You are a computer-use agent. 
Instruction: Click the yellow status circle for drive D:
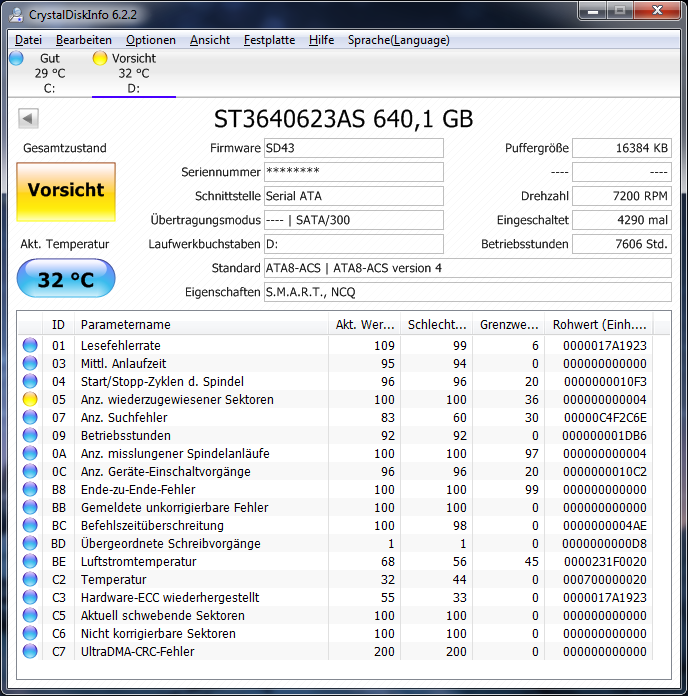point(100,58)
